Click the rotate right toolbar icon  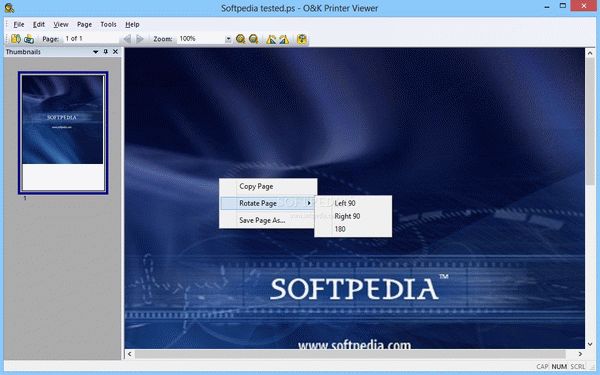click(284, 39)
